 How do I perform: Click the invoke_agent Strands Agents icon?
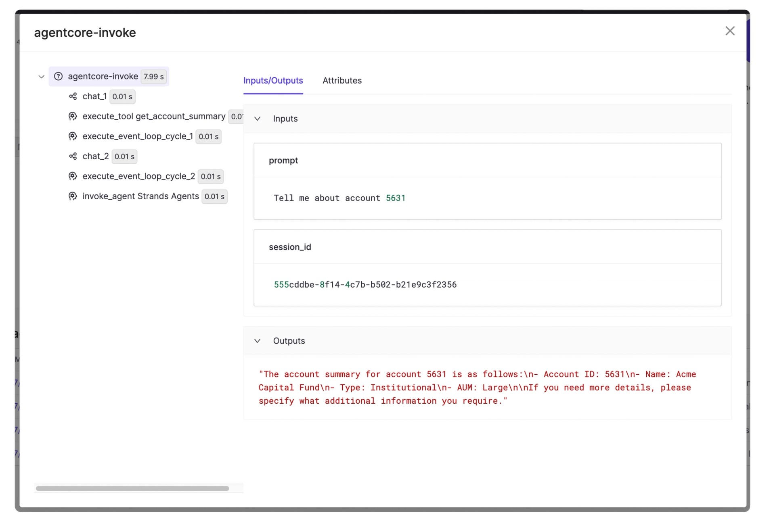[73, 196]
